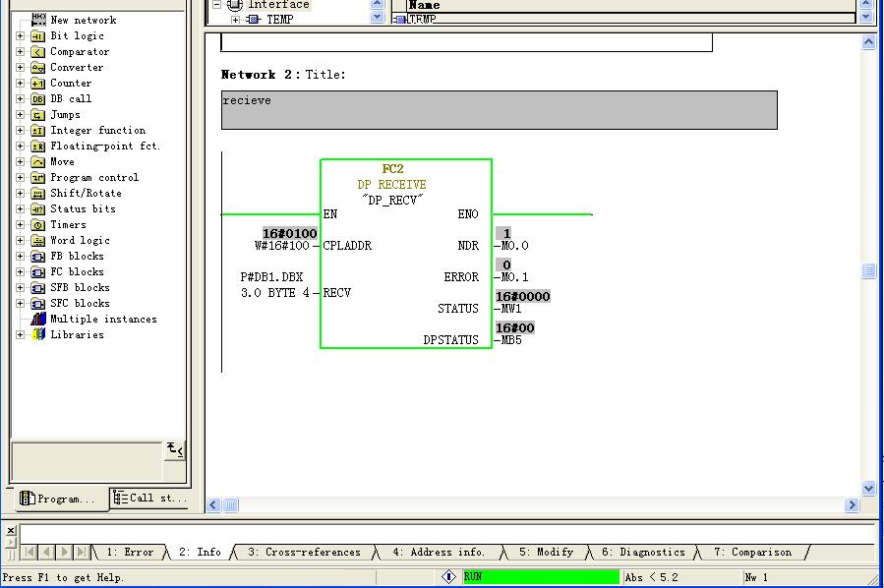Click the element info arrow button in catalog
The height and width of the screenshot is (588, 884).
coord(174,450)
